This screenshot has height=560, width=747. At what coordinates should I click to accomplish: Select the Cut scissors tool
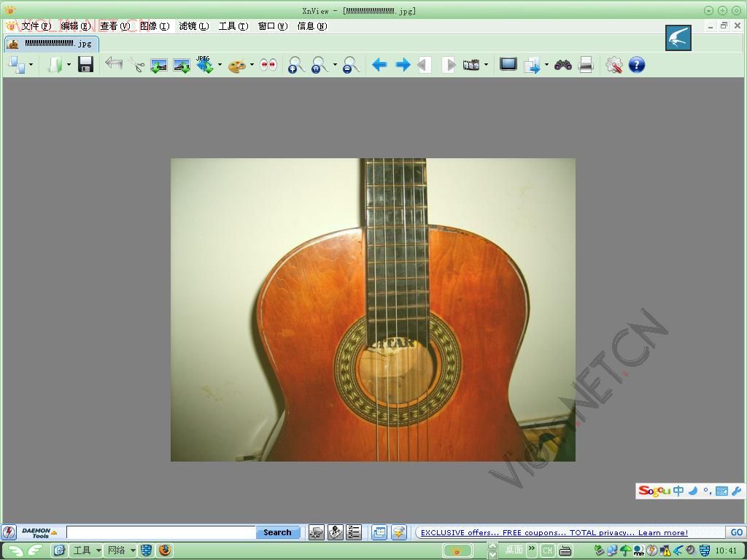pyautogui.click(x=136, y=65)
